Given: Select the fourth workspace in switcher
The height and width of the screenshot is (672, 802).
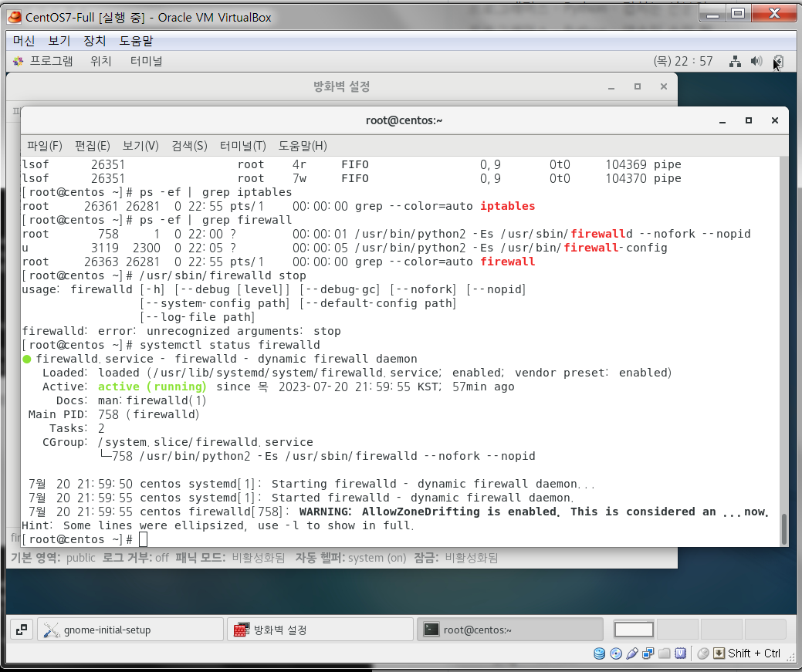Looking at the screenshot, I should pos(765,630).
